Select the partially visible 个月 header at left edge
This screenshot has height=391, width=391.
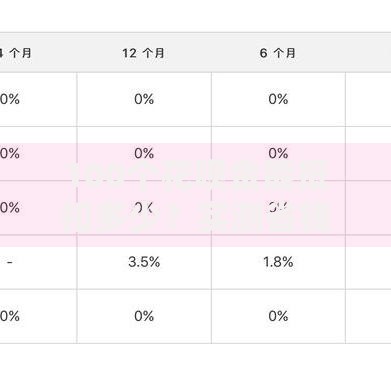click(15, 53)
